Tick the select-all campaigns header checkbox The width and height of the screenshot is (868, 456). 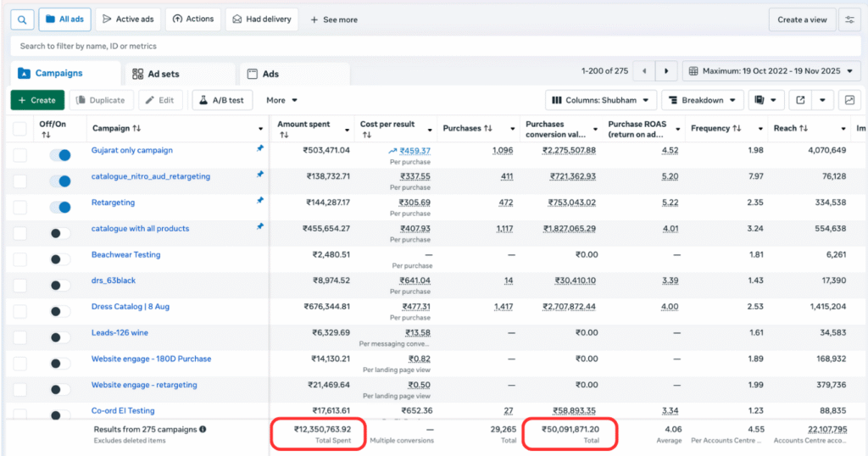tap(19, 129)
